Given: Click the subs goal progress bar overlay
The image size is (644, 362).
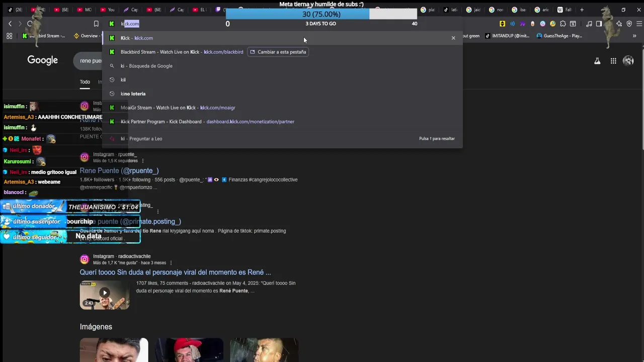Looking at the screenshot, I should tap(321, 14).
